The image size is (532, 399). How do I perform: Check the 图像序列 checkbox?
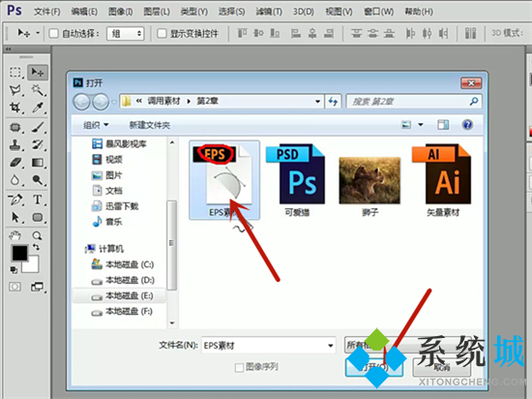239,367
